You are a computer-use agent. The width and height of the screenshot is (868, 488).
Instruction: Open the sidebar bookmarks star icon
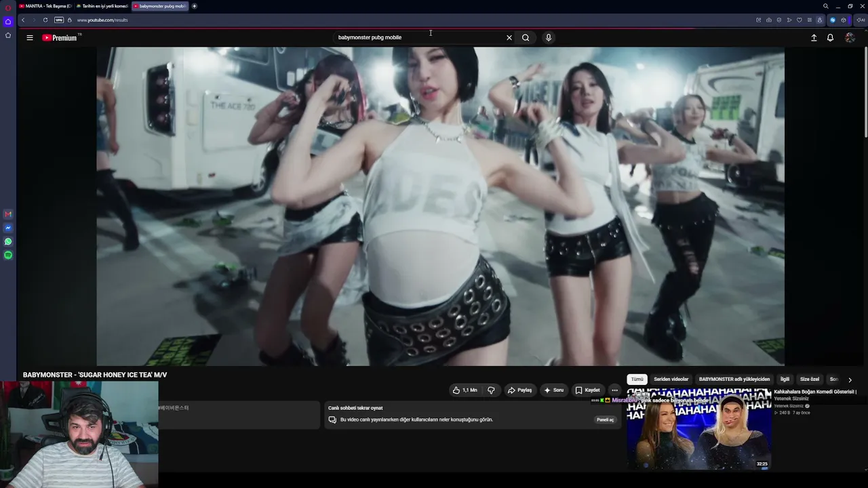point(8,35)
